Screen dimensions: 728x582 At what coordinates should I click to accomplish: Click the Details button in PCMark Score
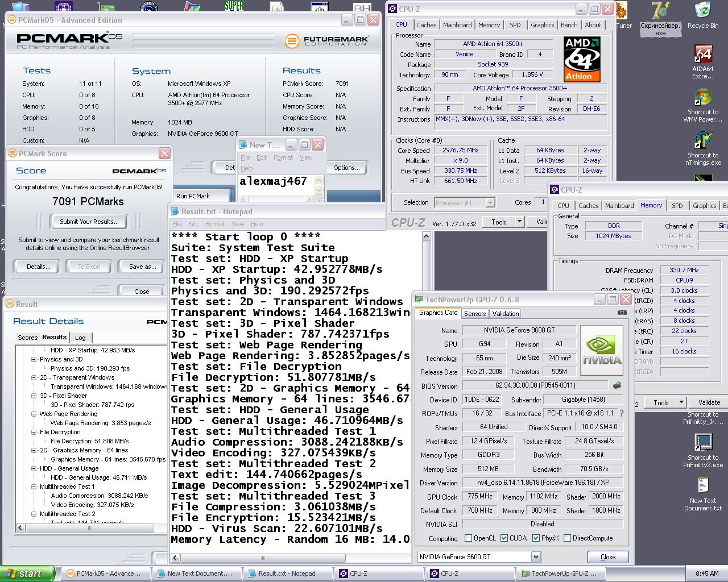click(39, 267)
